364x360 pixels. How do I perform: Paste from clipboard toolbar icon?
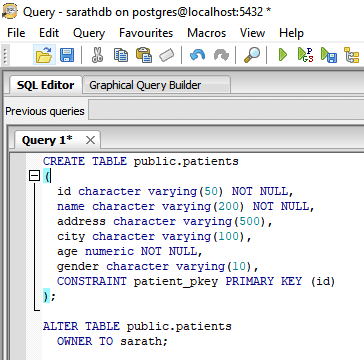[x=144, y=55]
